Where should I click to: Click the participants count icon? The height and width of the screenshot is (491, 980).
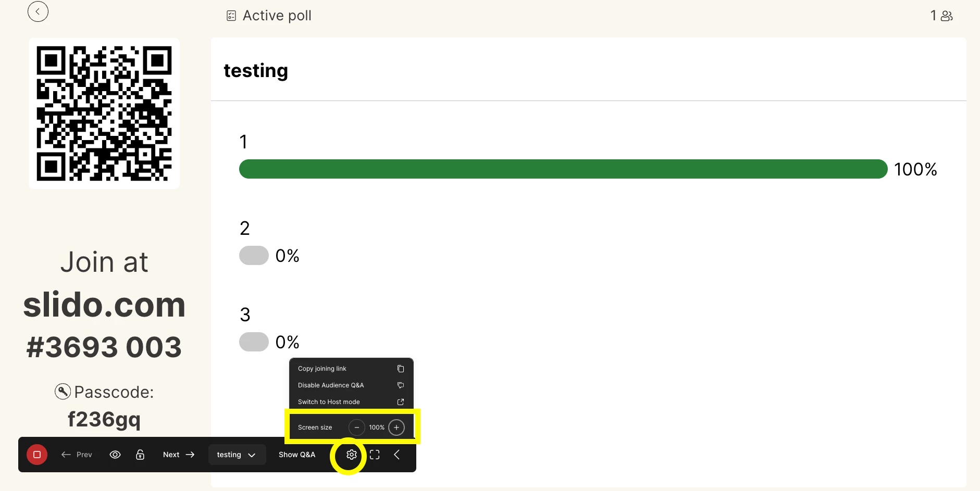click(946, 16)
